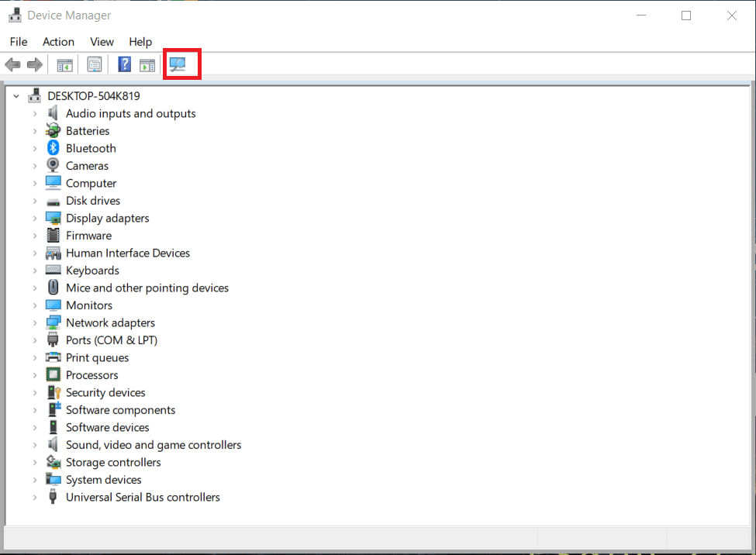Open the File menu
The height and width of the screenshot is (555, 756).
coord(18,42)
